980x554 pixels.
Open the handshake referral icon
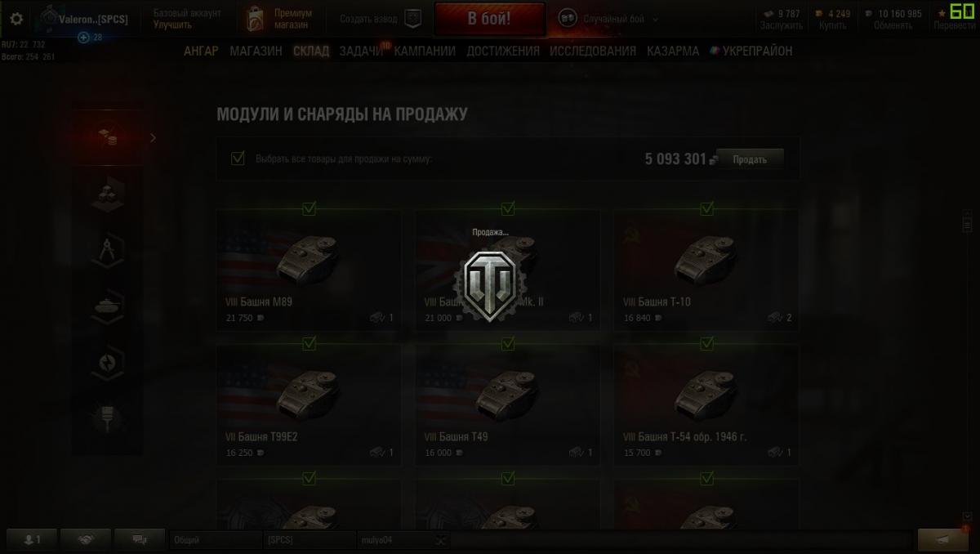(x=85, y=539)
